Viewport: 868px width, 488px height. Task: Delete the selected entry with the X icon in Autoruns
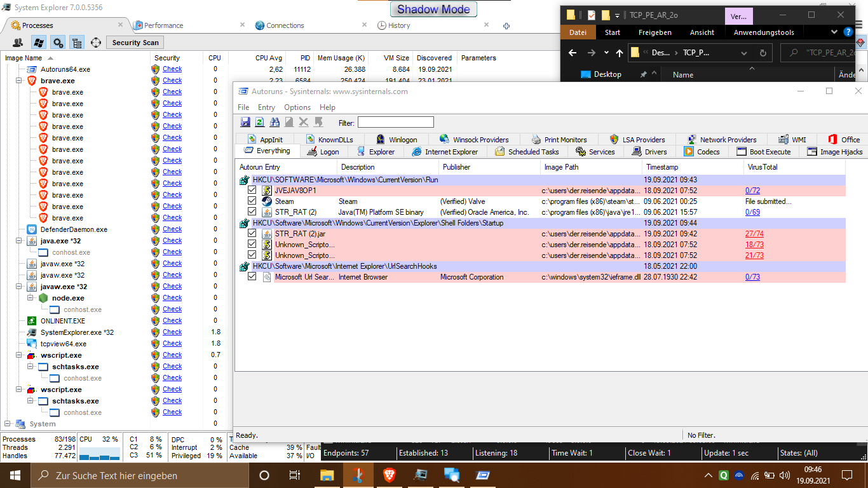304,122
